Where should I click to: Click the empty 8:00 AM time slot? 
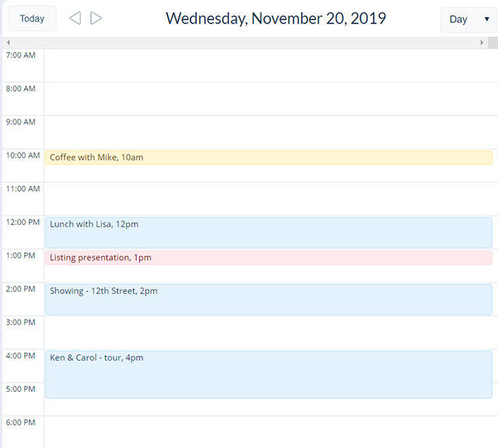(271, 99)
